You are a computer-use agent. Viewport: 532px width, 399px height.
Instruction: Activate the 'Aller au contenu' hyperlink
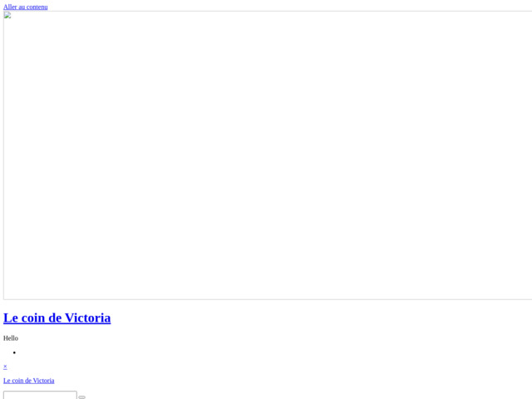[x=26, y=7]
